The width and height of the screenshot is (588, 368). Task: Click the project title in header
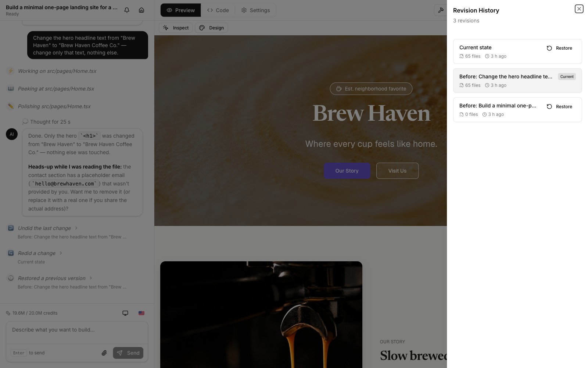(62, 7)
